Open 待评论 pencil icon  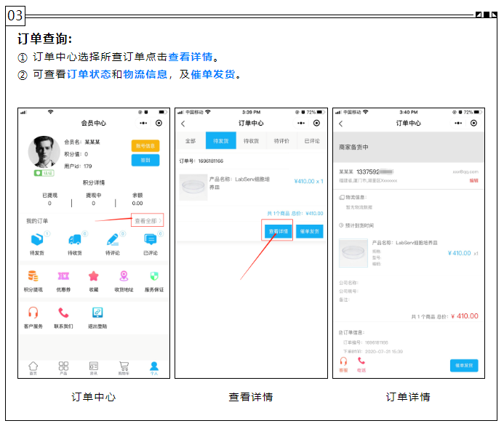tap(112, 240)
